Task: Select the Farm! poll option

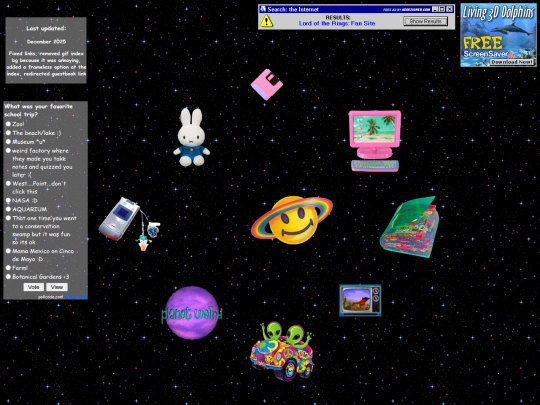Action: [x=8, y=268]
